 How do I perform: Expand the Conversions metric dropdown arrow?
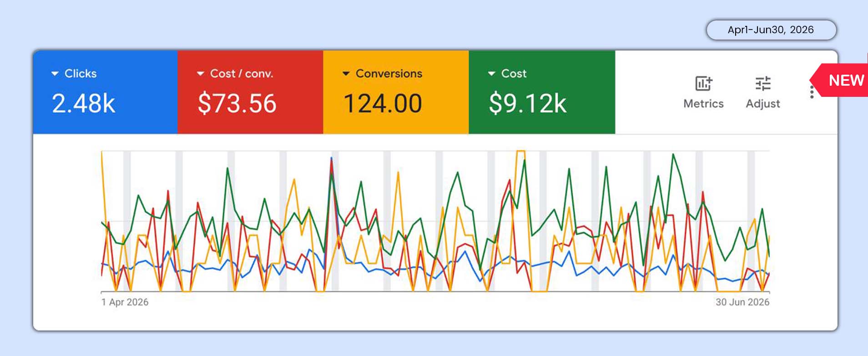tap(346, 74)
